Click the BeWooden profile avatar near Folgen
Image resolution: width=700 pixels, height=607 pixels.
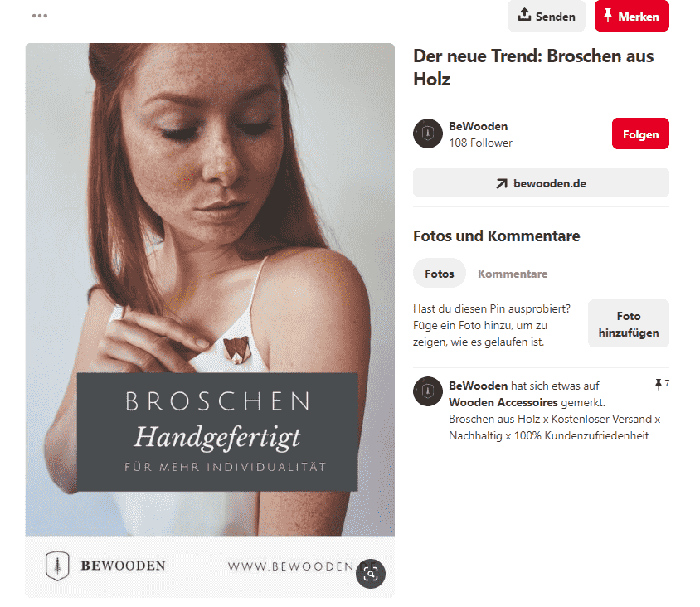(x=428, y=134)
